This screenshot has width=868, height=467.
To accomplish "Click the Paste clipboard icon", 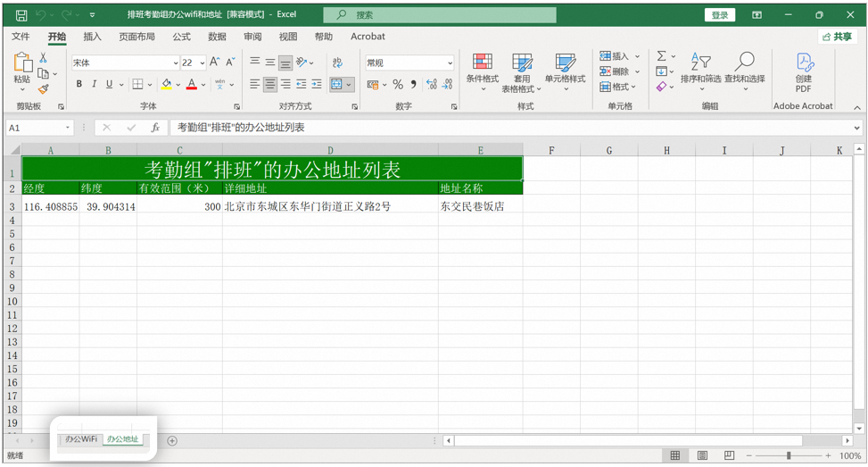I will pyautogui.click(x=22, y=63).
